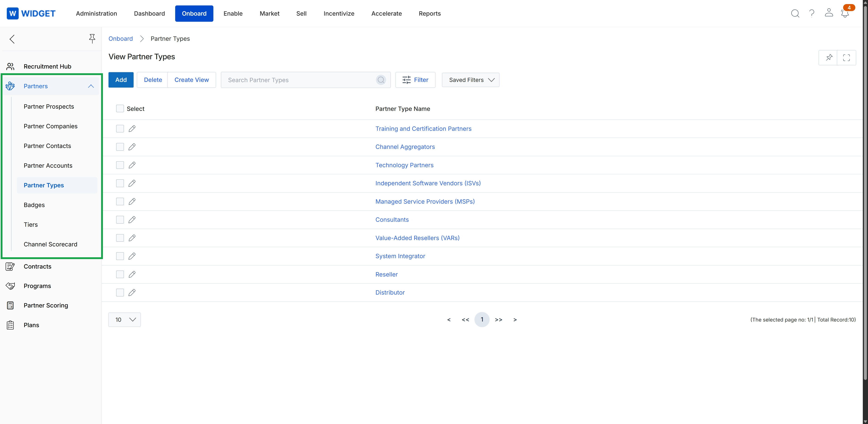Check the Consultants row checkbox

pyautogui.click(x=120, y=220)
